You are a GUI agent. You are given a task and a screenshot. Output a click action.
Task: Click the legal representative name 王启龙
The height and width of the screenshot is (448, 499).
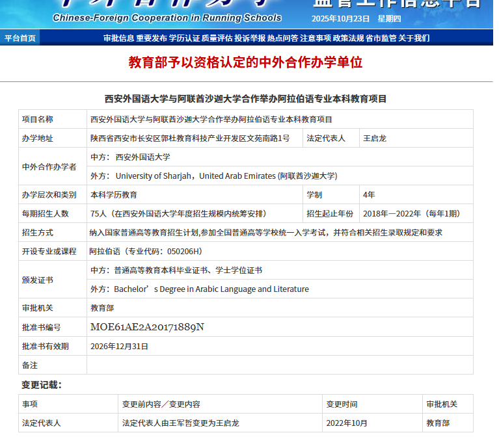point(374,138)
